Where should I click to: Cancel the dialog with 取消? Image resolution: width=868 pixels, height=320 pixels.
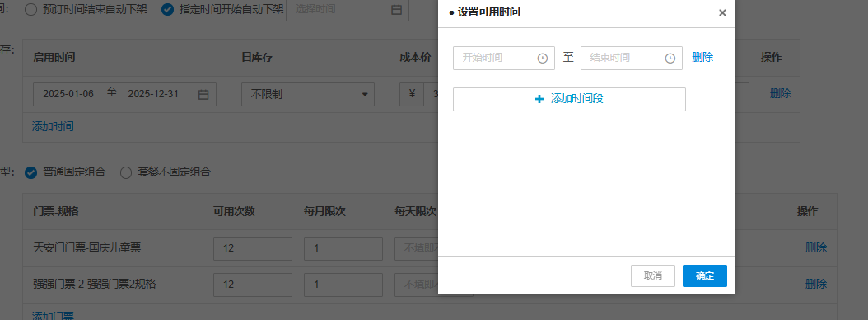653,275
